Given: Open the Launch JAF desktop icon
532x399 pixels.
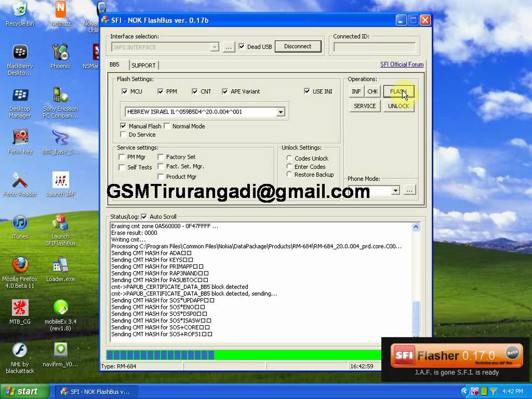Looking at the screenshot, I should tap(60, 185).
